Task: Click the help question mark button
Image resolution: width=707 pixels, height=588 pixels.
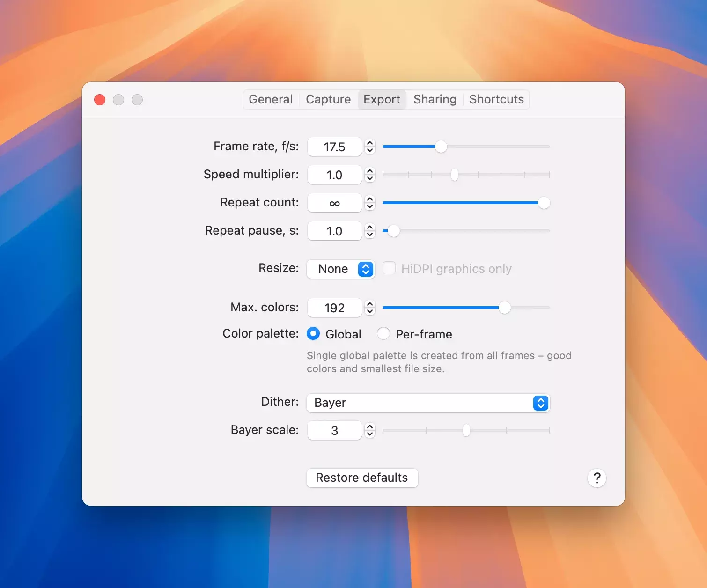Action: coord(597,478)
